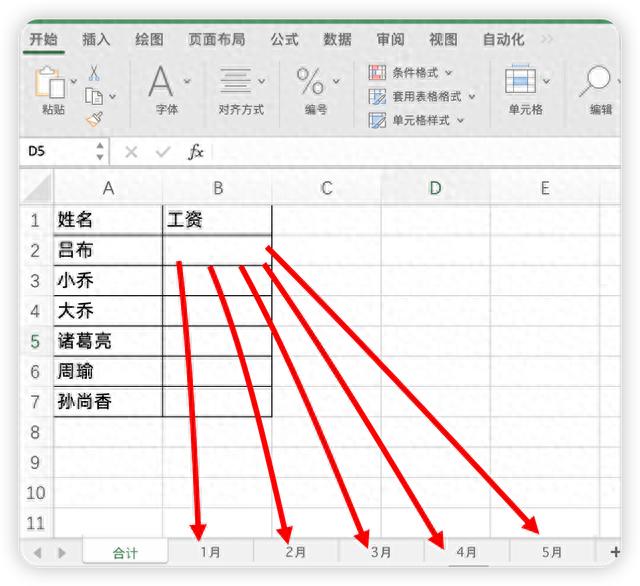The width and height of the screenshot is (640, 586).
Task: Open the 5月 sheet tab
Action: [552, 552]
